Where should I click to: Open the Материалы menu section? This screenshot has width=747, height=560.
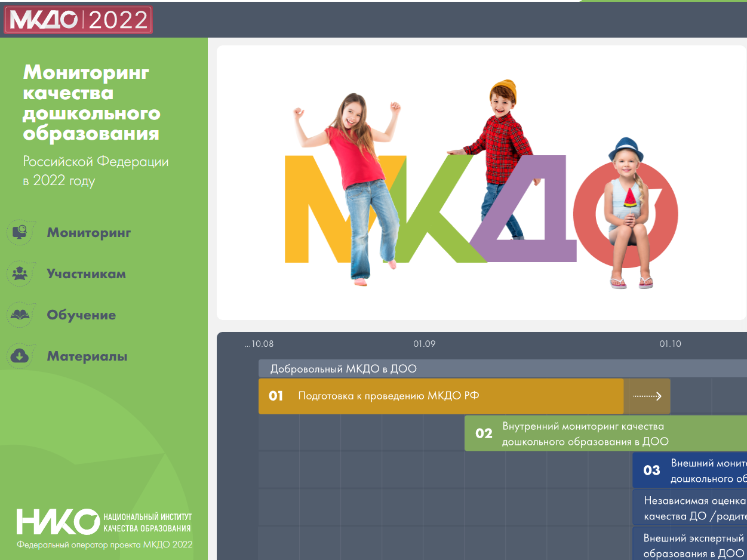tap(87, 356)
